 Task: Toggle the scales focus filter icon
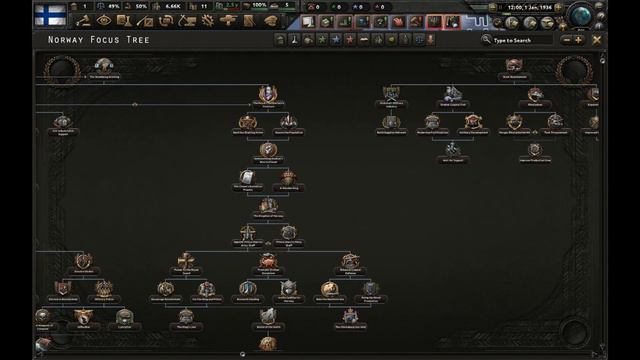click(x=419, y=40)
